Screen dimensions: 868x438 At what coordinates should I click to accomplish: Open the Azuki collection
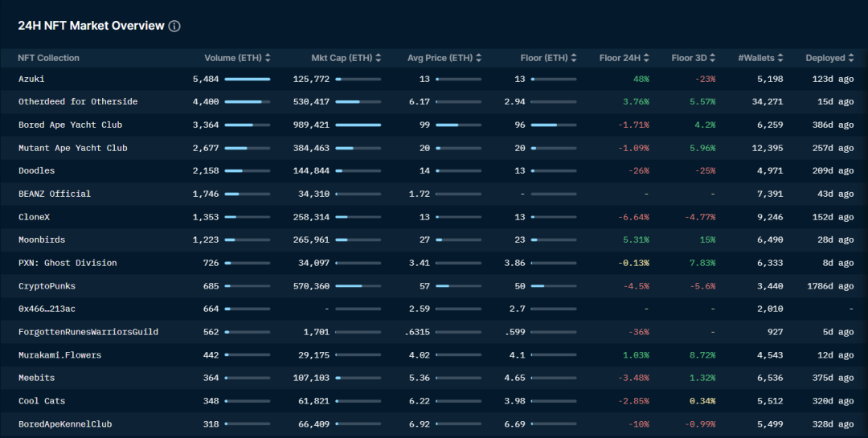click(31, 80)
